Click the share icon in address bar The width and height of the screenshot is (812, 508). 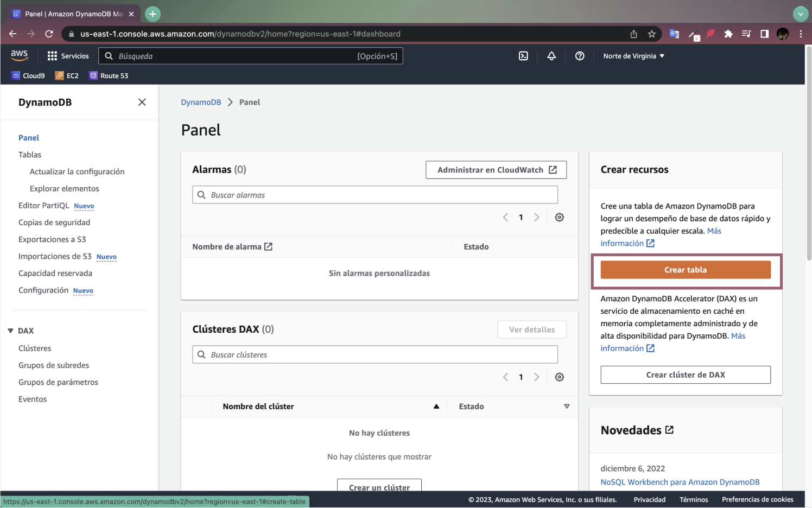(x=633, y=34)
